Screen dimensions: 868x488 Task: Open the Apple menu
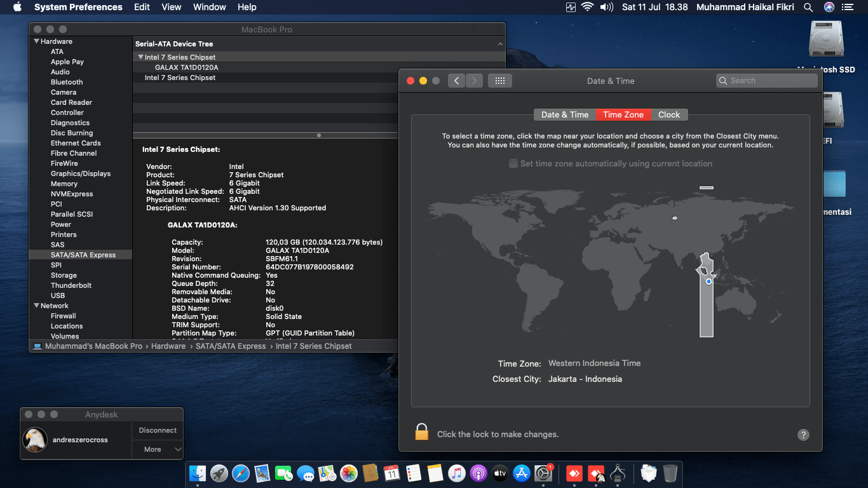pos(17,7)
